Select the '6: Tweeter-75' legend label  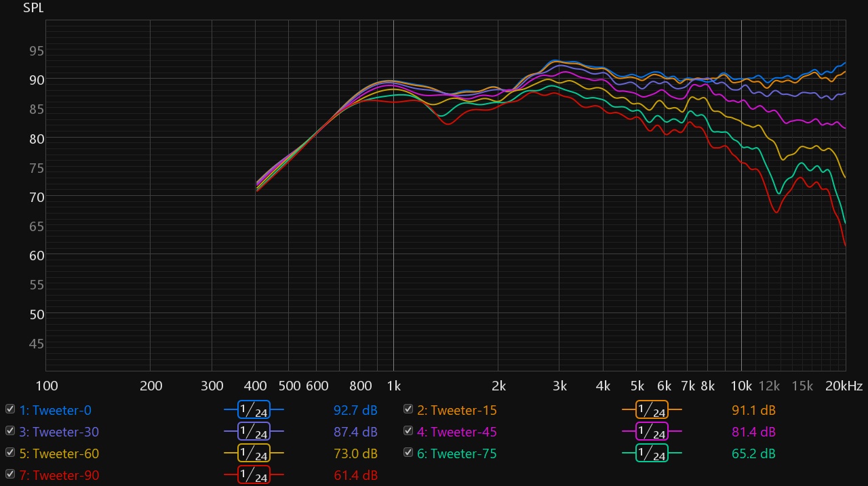[457, 453]
